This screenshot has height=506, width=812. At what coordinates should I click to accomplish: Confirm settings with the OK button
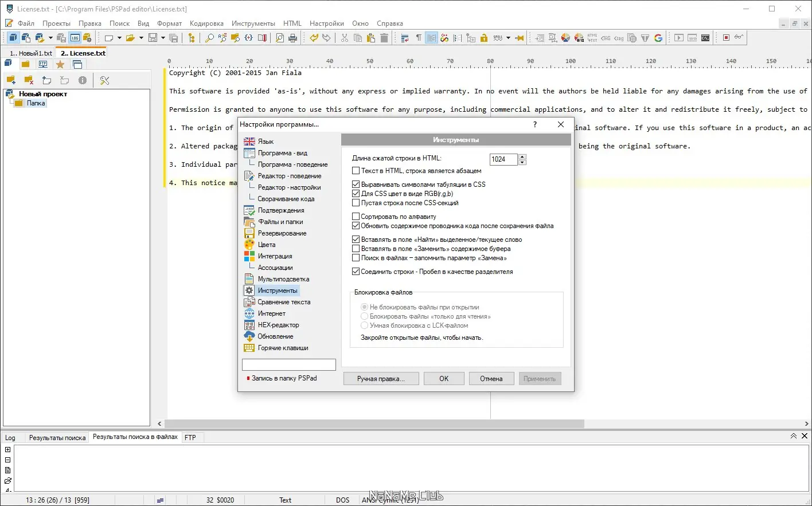click(444, 379)
